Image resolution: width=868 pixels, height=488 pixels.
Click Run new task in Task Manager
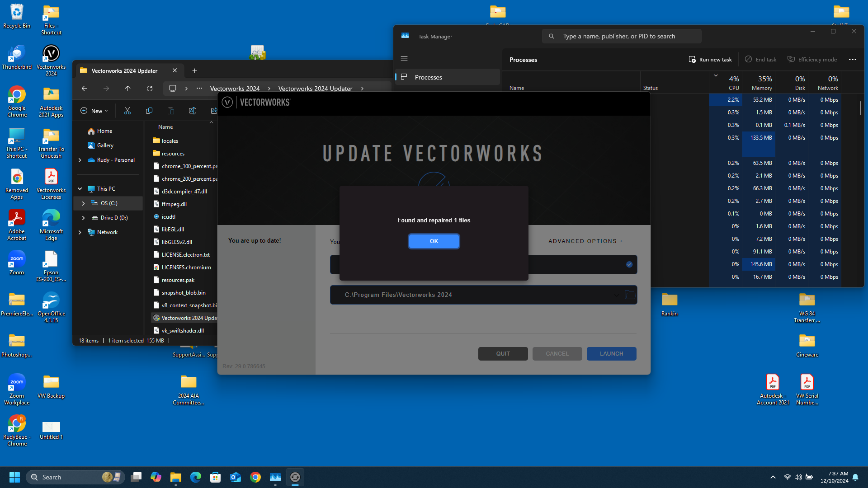[x=710, y=59]
